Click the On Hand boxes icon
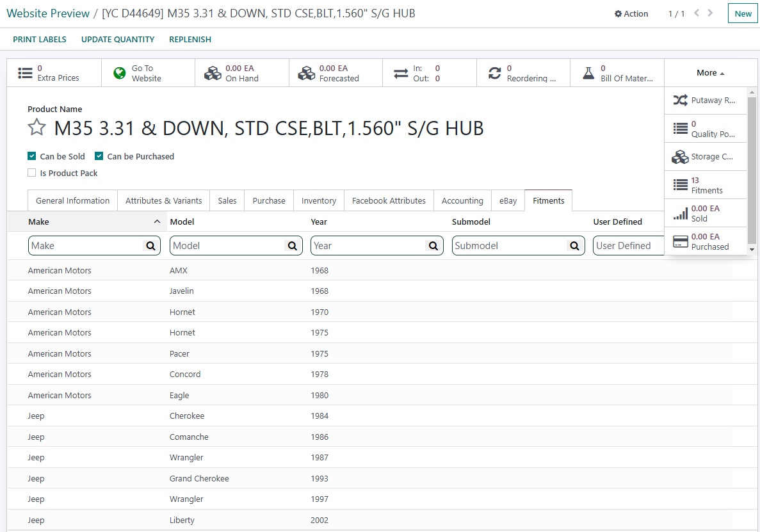 click(213, 74)
